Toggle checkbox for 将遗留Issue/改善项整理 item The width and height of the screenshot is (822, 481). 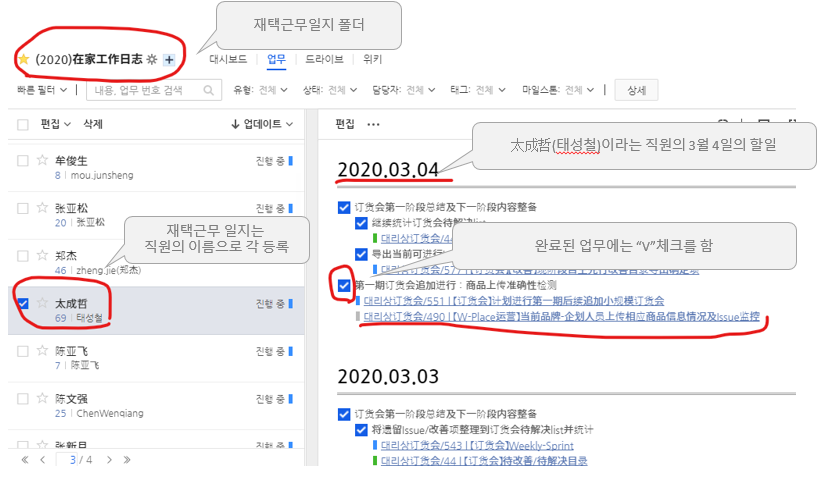pos(361,430)
